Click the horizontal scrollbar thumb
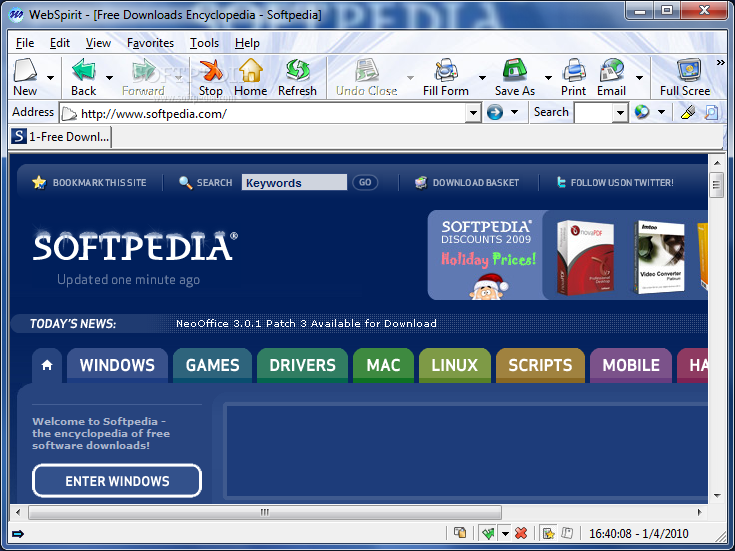Viewport: 735px width, 551px height. click(265, 512)
